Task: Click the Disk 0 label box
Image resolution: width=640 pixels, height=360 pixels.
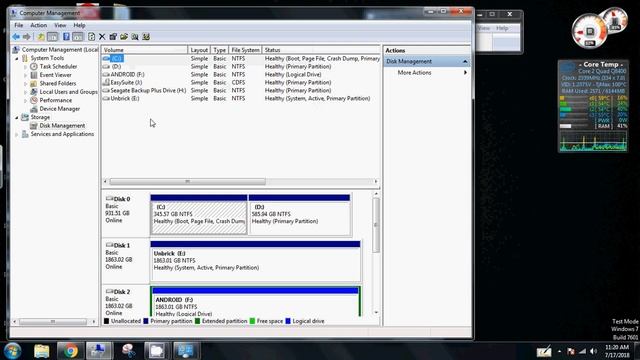Action: click(x=125, y=214)
